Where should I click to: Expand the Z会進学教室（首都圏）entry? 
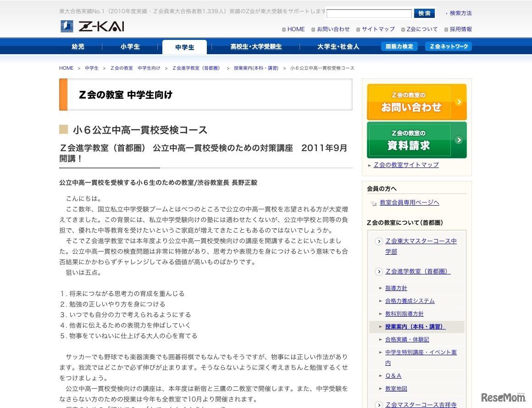379,271
